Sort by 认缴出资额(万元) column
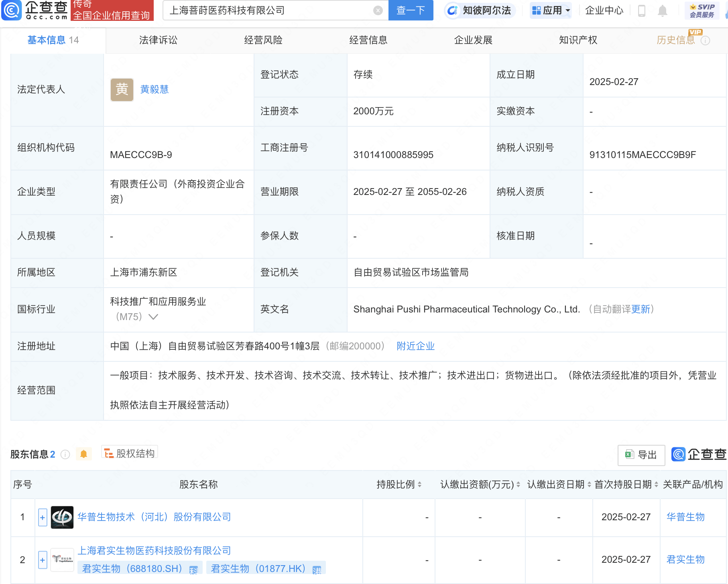Image resolution: width=728 pixels, height=584 pixels. point(518,485)
